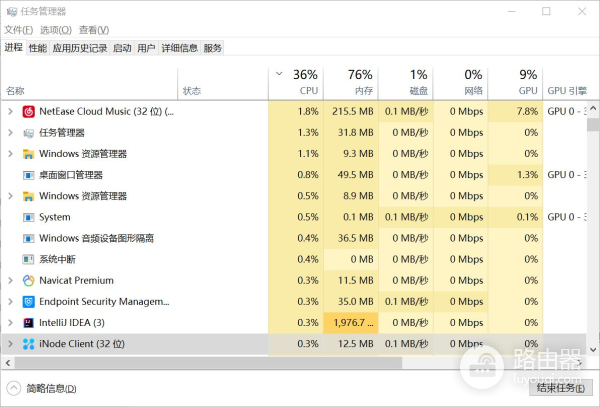Click the 49.5 MB memory cell

point(351,175)
